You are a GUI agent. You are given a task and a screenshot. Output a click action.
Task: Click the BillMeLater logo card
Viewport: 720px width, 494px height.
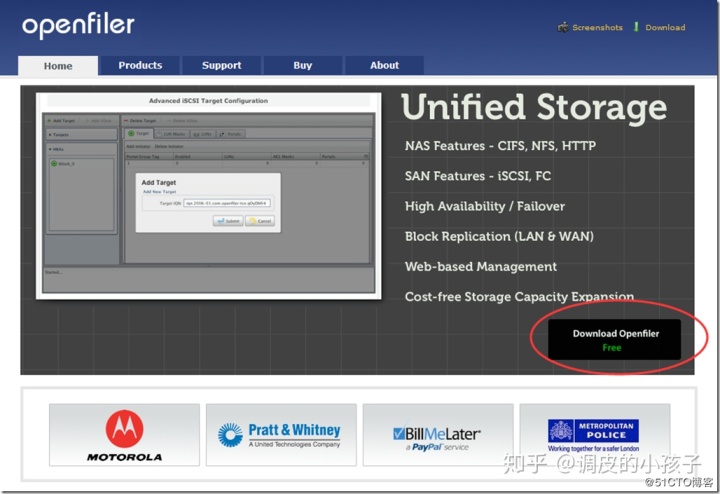(438, 435)
